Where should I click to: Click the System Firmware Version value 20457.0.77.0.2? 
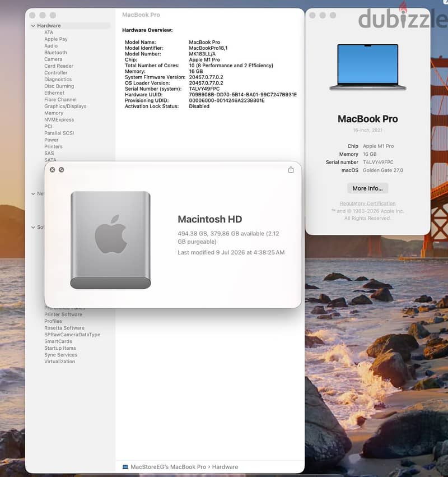206,77
